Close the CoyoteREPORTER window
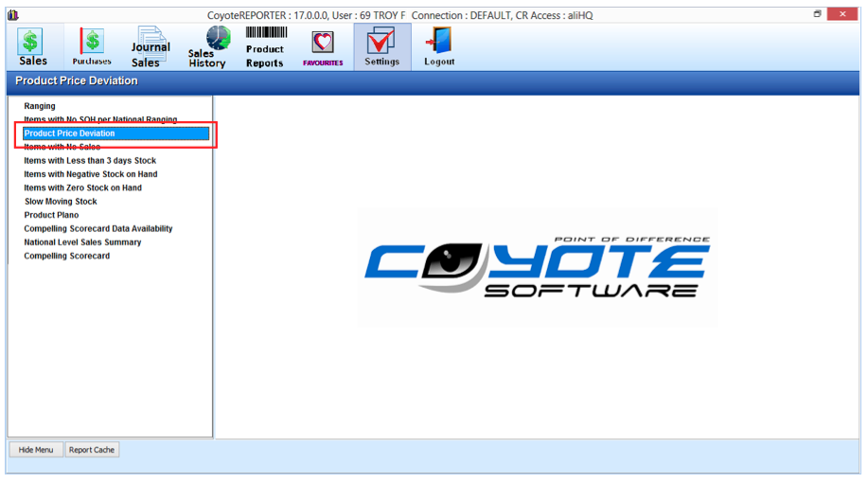Screen dimensions: 868x483 point(842,14)
